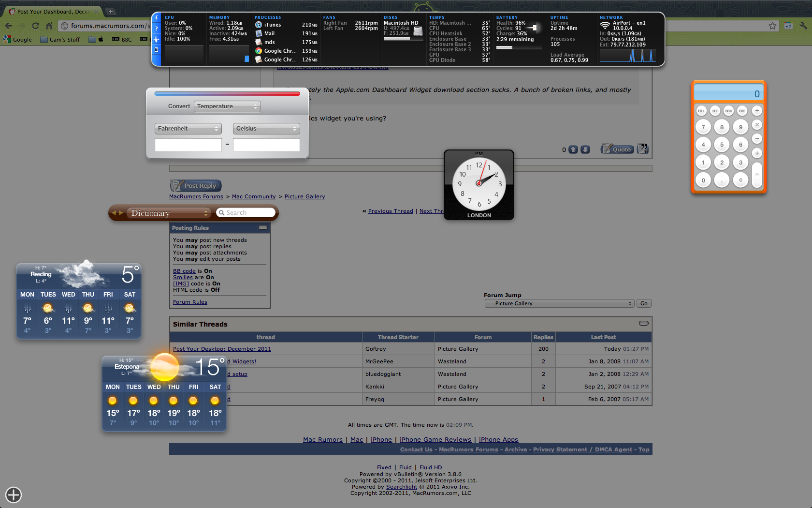
Task: Click the Dictionary forward arrow
Action: click(121, 213)
